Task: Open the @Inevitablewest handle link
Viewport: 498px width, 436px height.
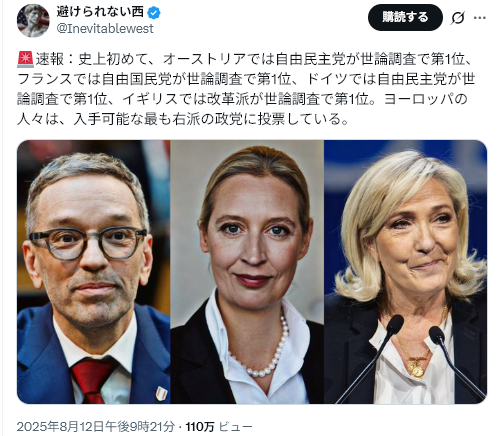Action: tap(105, 29)
